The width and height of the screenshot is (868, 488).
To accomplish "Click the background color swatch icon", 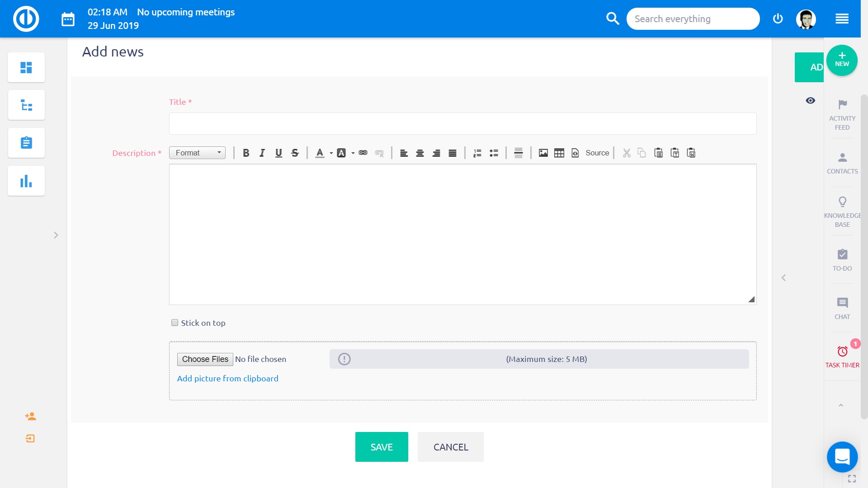I will coord(341,153).
